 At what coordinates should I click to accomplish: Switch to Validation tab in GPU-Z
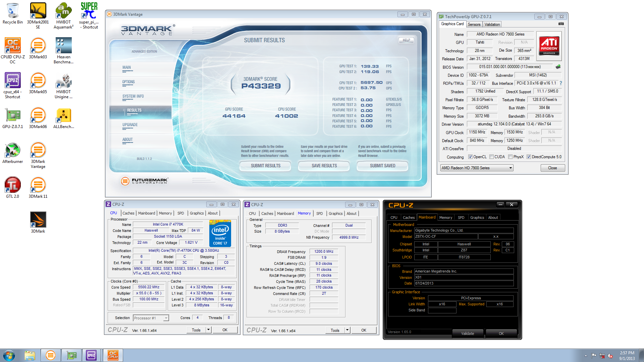[492, 24]
